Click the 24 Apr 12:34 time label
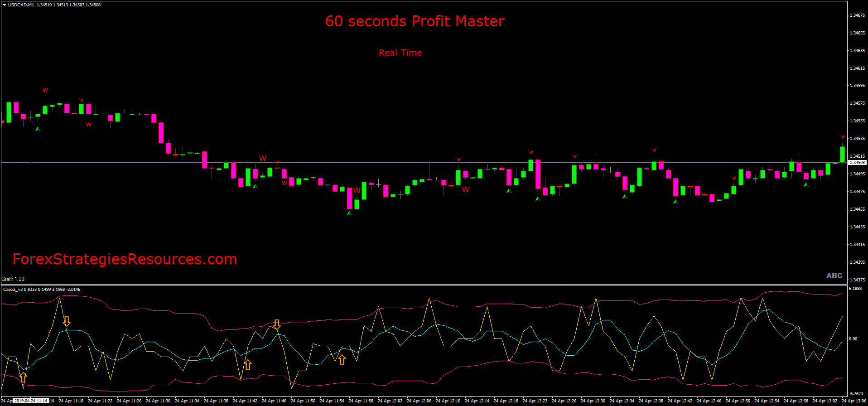This screenshot has height=406, width=868. pos(622,401)
